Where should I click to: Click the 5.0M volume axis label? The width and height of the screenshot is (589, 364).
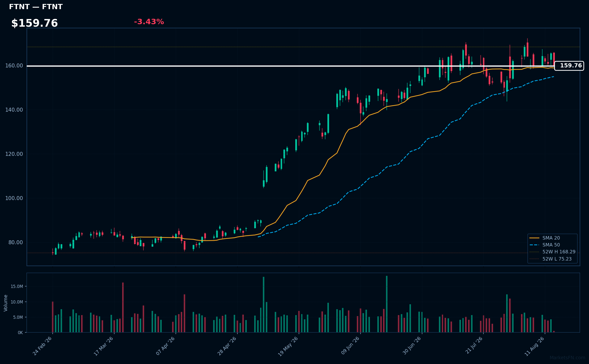click(x=18, y=317)
